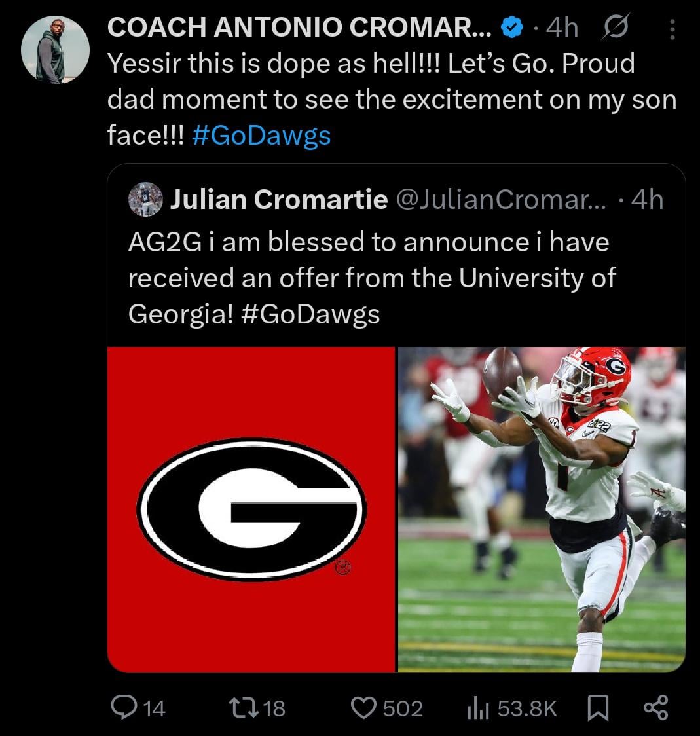Image resolution: width=700 pixels, height=736 pixels.
Task: Open the three-dot more options menu
Action: coord(672,29)
